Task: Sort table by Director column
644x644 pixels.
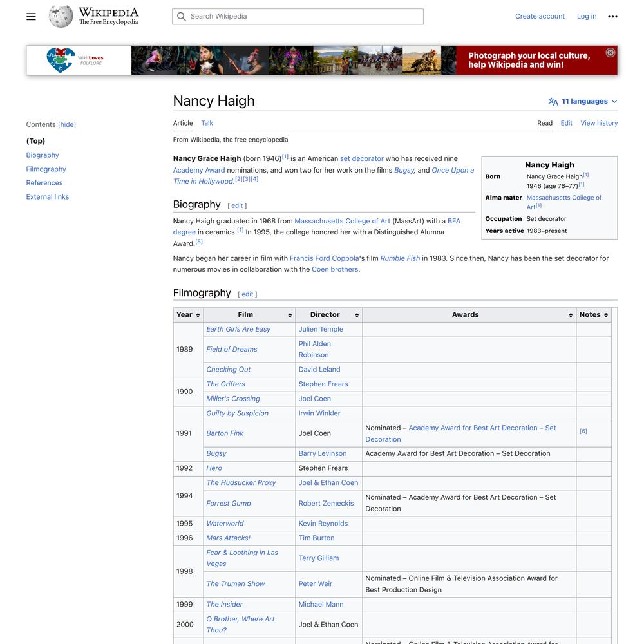Action: pos(357,315)
